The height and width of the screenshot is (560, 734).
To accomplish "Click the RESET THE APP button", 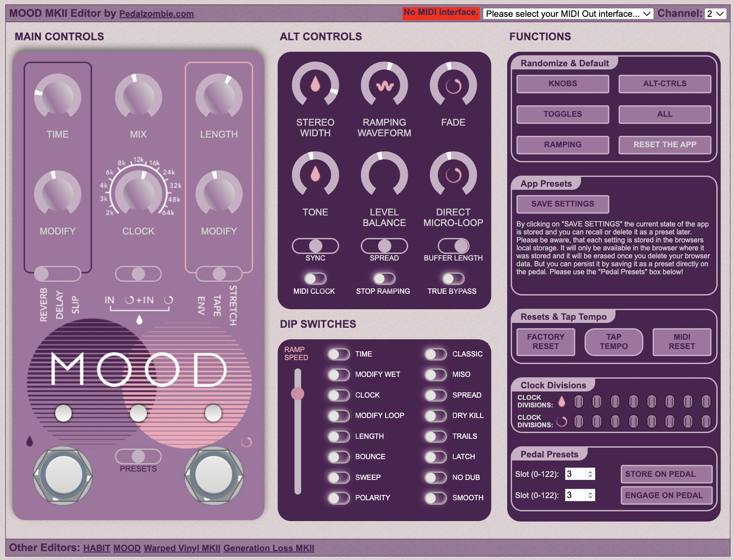I will tap(665, 145).
